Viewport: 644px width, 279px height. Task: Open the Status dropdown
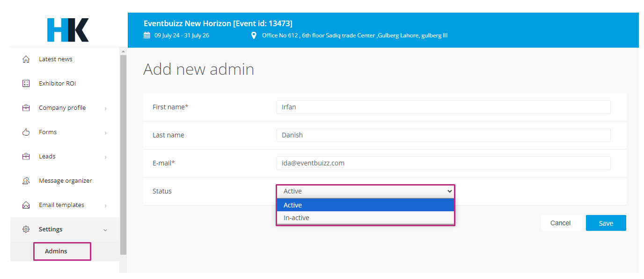click(x=365, y=191)
